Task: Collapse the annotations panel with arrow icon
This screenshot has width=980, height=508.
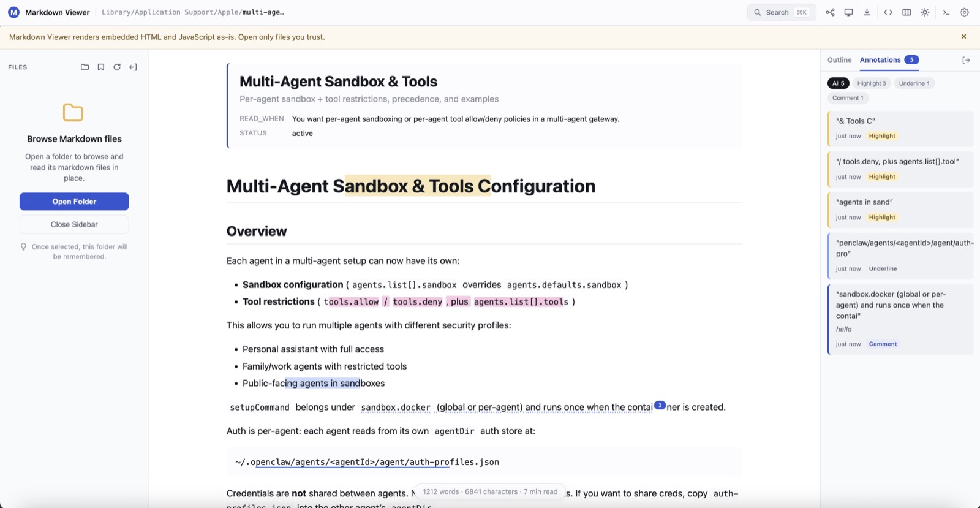Action: coord(966,60)
